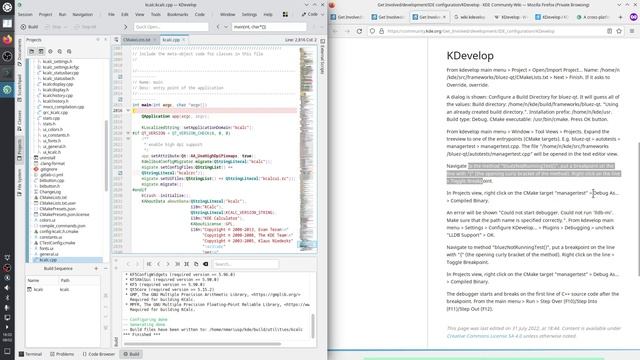The image size is (640, 360).
Task: Toggle the File System side panel tab
Action: point(19,183)
